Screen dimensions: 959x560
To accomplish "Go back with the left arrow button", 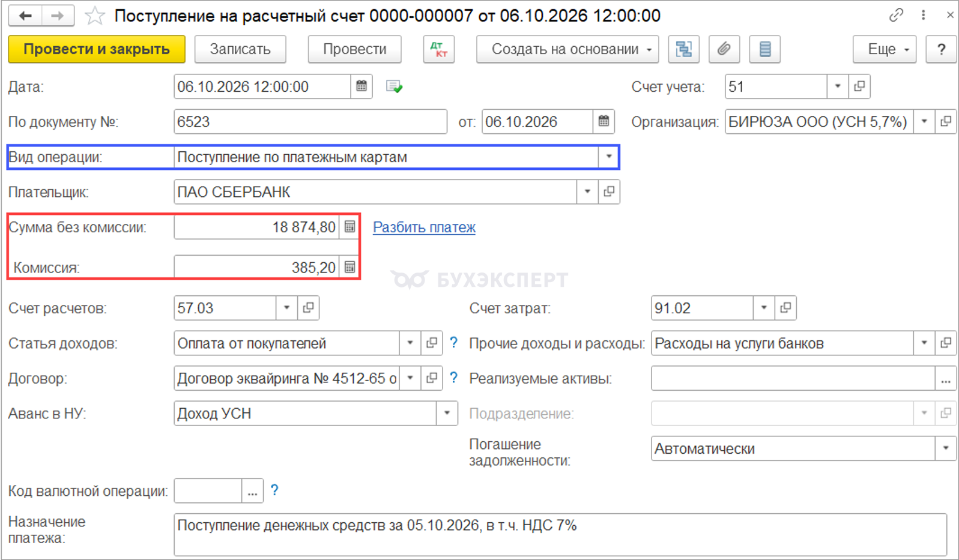I will pyautogui.click(x=25, y=16).
